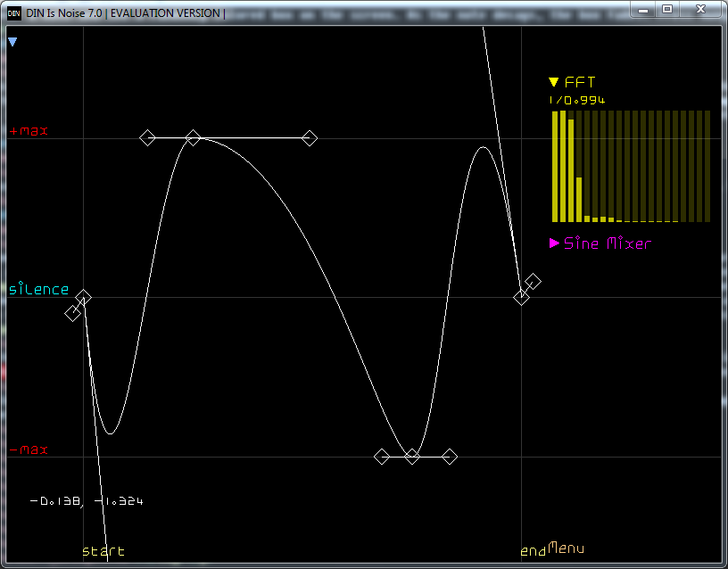Image resolution: width=728 pixels, height=569 pixels.
Task: Pick the right tangent handle of the +max peak
Action: pos(309,137)
